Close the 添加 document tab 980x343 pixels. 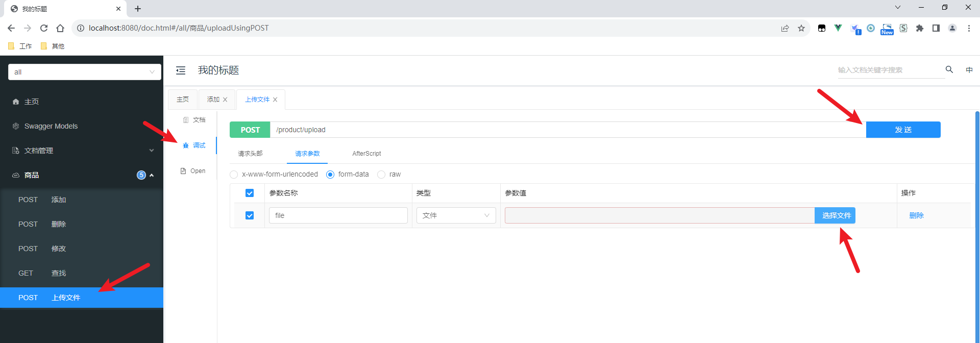(x=225, y=100)
